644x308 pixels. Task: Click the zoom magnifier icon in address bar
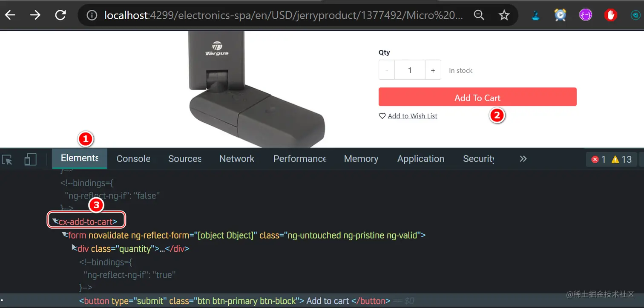[x=479, y=16]
